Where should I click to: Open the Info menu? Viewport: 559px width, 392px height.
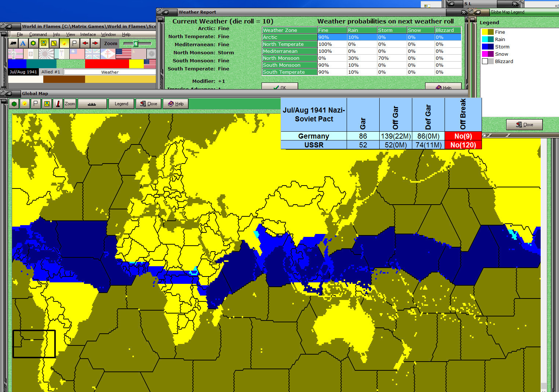coord(56,34)
